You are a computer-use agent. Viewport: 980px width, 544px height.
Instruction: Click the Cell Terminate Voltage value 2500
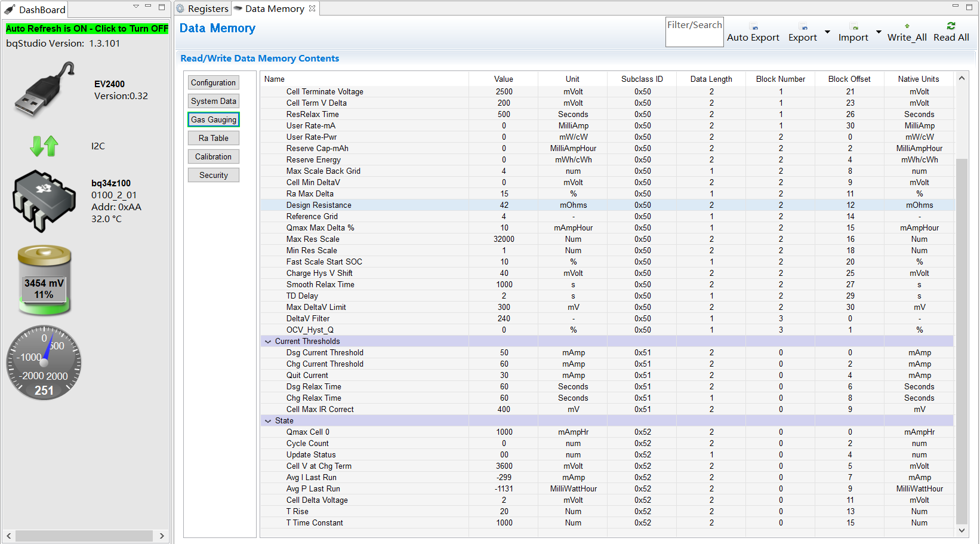point(504,91)
